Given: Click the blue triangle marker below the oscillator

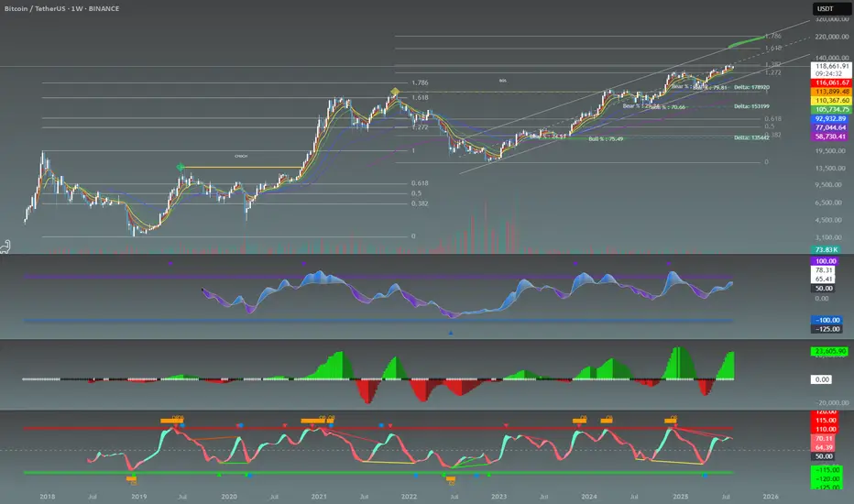Looking at the screenshot, I should coord(451,333).
